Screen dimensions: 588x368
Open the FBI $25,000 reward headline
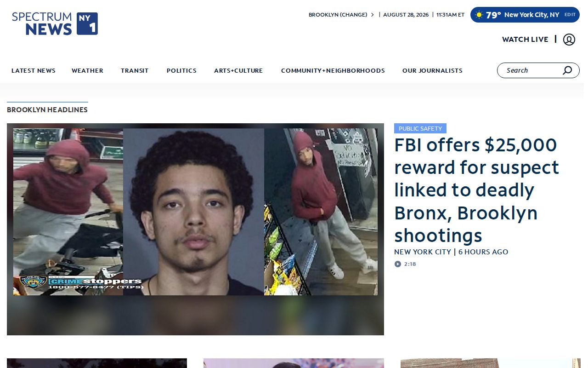[x=477, y=190]
